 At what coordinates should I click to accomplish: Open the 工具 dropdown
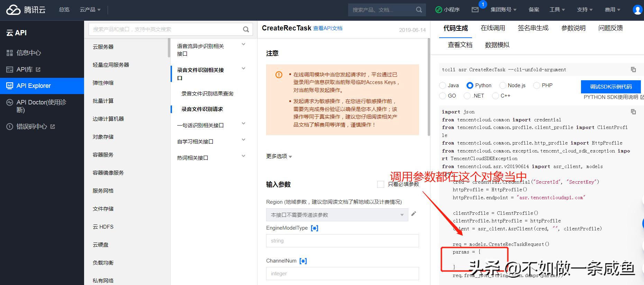coord(557,10)
